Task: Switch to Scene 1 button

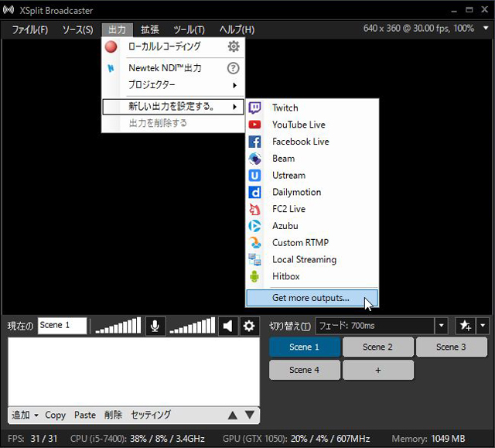Action: (305, 347)
